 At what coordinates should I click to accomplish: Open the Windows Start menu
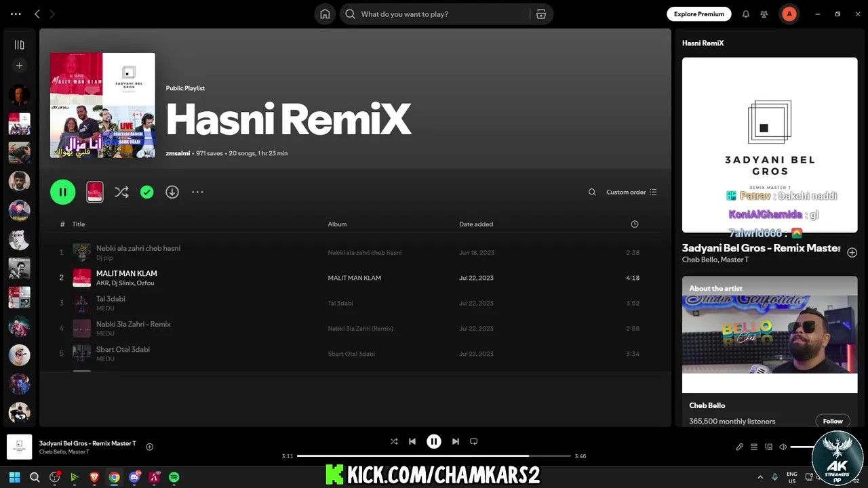pos(14,477)
